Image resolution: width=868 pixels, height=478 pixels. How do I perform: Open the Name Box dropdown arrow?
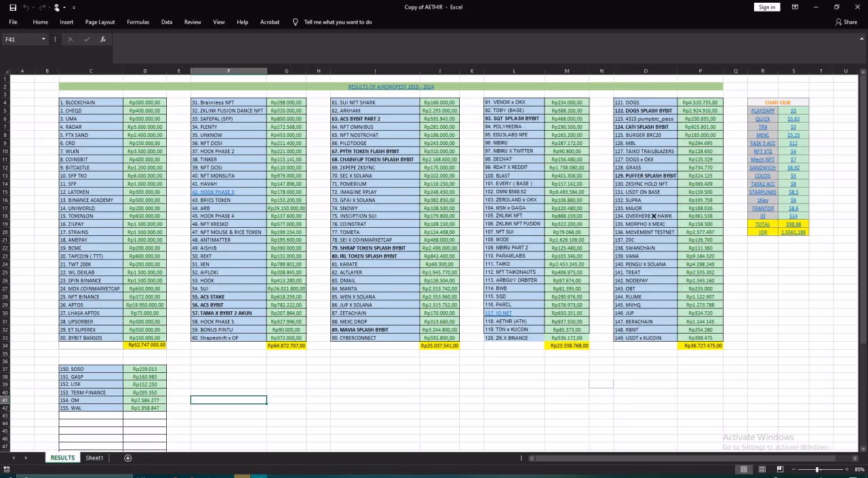point(43,39)
